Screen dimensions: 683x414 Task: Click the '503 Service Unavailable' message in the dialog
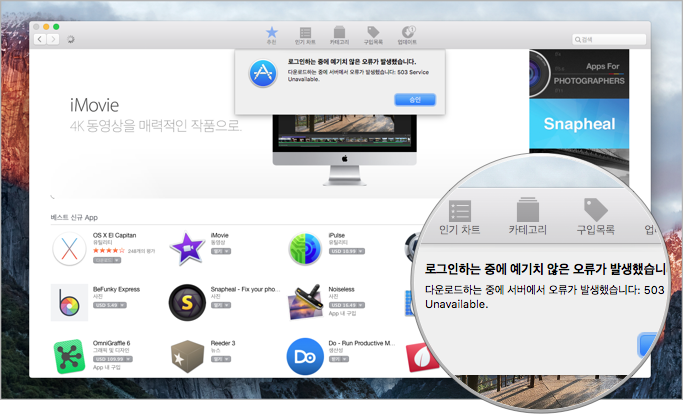click(358, 76)
